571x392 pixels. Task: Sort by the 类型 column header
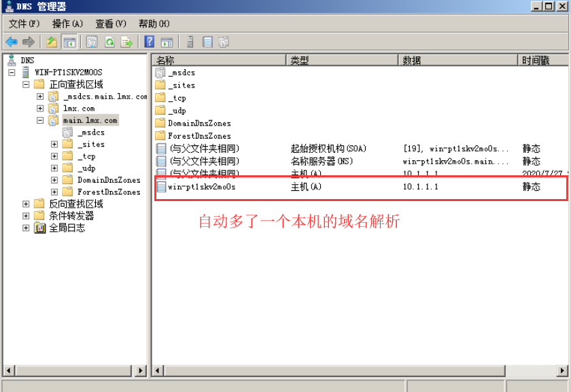tap(342, 60)
